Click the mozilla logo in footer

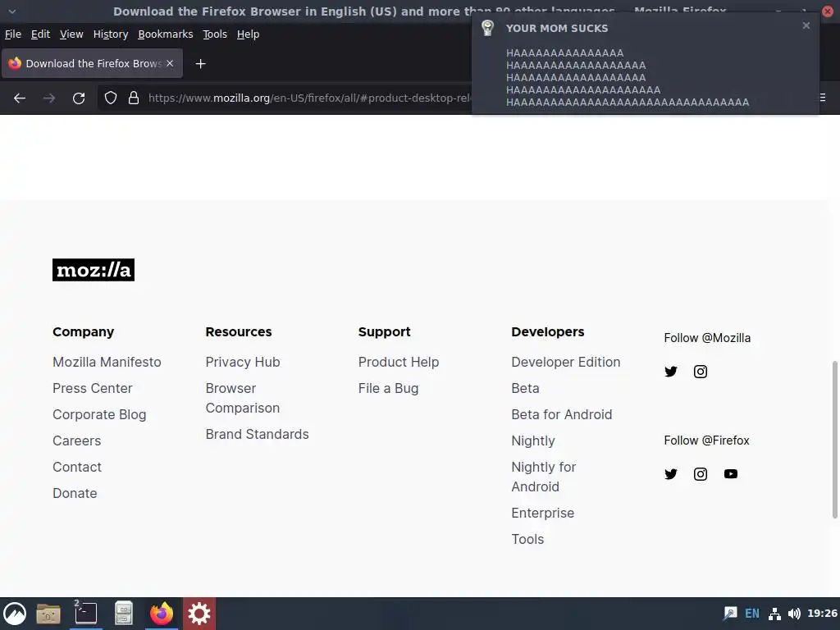click(x=94, y=269)
